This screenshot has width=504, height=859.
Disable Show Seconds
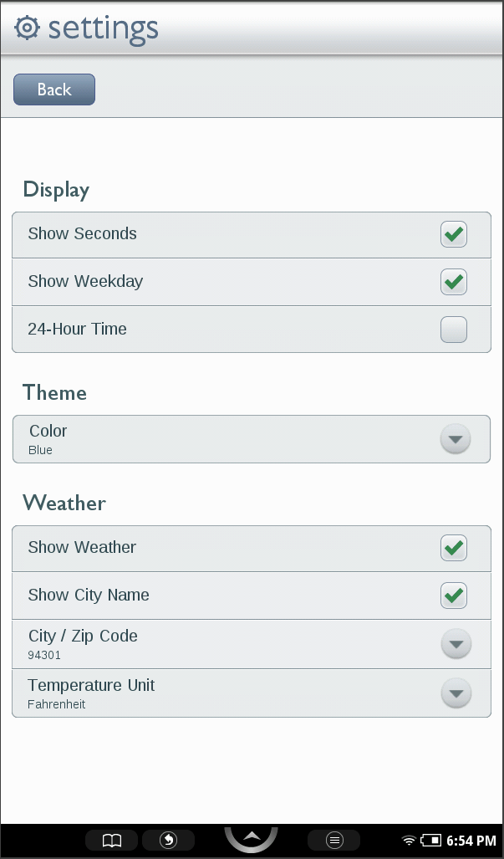pyautogui.click(x=454, y=234)
